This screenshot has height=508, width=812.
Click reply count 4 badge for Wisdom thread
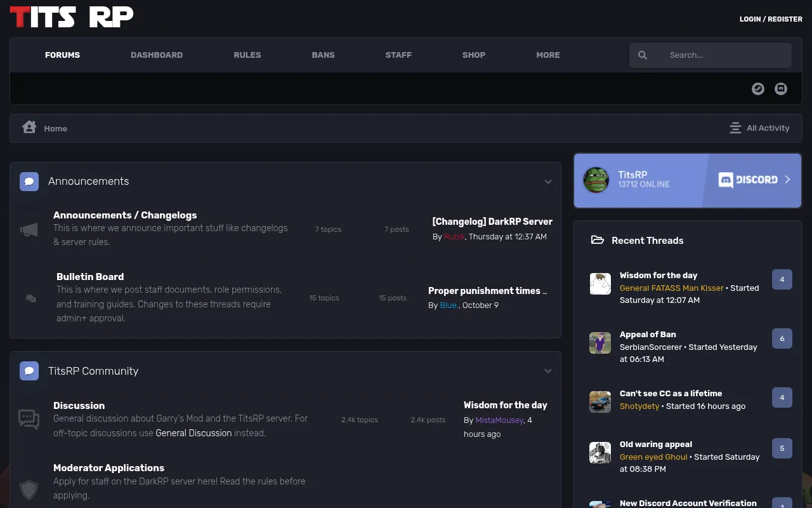pyautogui.click(x=782, y=279)
